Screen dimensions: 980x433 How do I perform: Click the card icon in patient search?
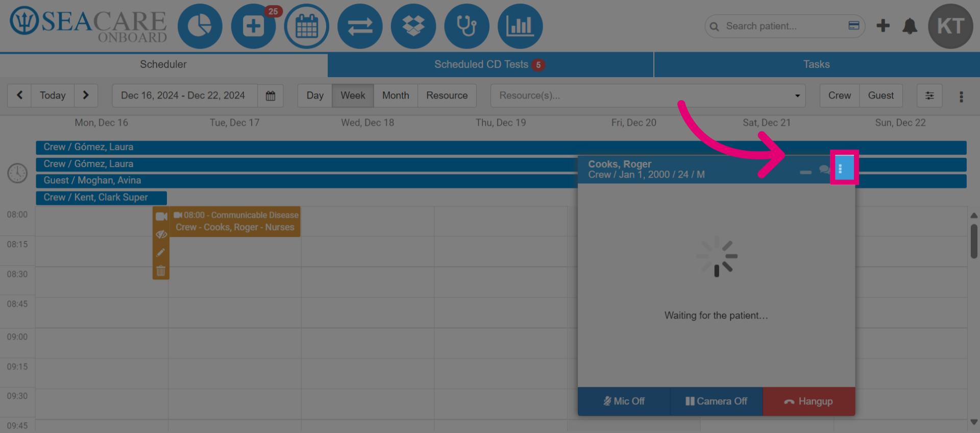[x=854, y=26]
